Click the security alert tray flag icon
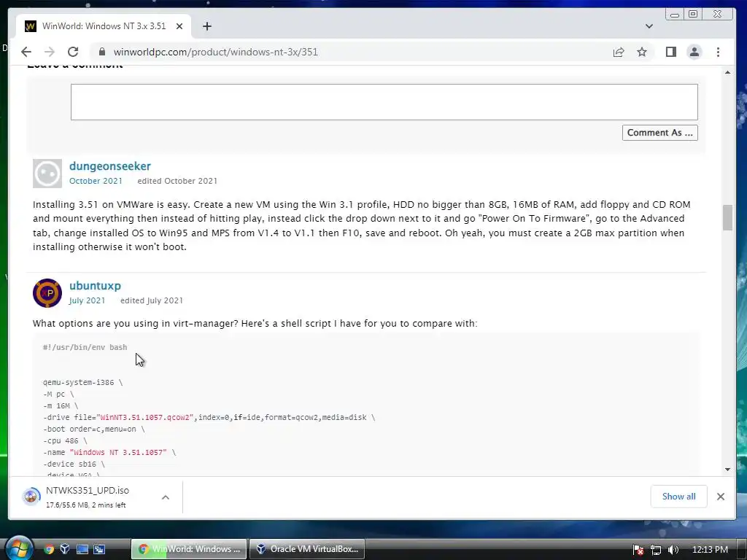The width and height of the screenshot is (747, 560). (x=638, y=550)
